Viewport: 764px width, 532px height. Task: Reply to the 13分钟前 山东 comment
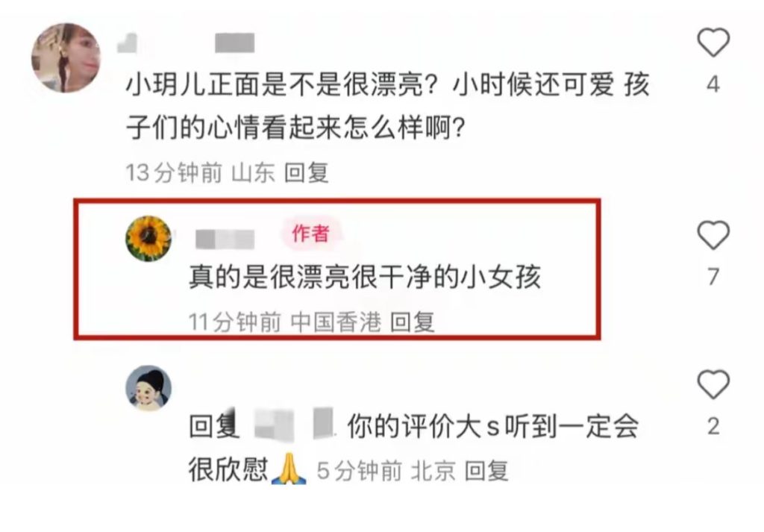[x=307, y=172]
